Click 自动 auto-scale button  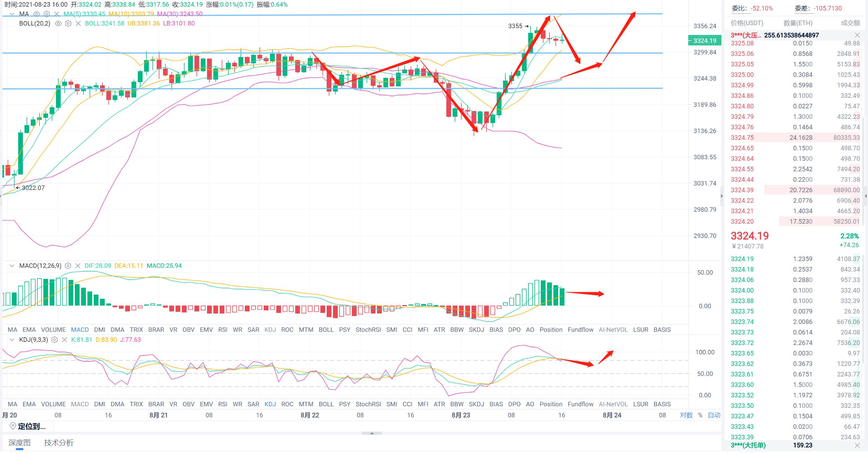[714, 415]
